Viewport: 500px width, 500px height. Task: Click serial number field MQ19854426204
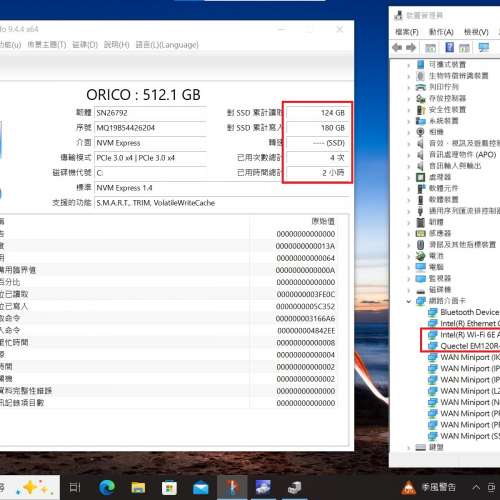tap(150, 128)
